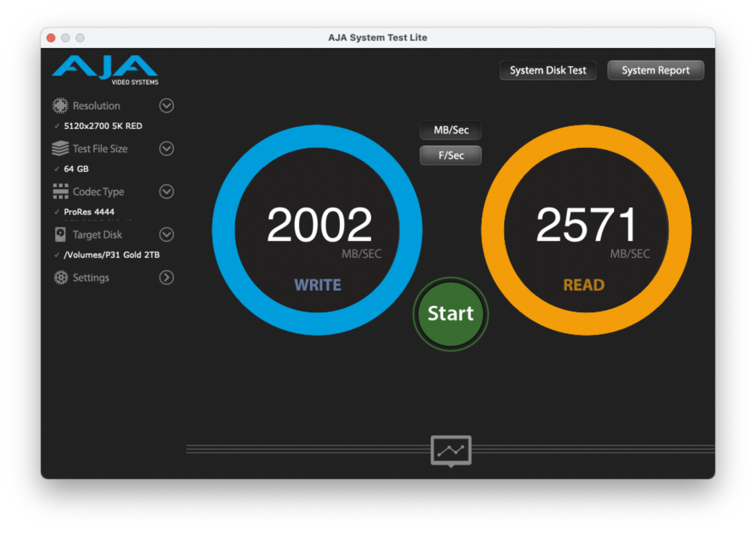
Task: Expand the Codec Type dropdown arrow
Action: [x=166, y=192]
